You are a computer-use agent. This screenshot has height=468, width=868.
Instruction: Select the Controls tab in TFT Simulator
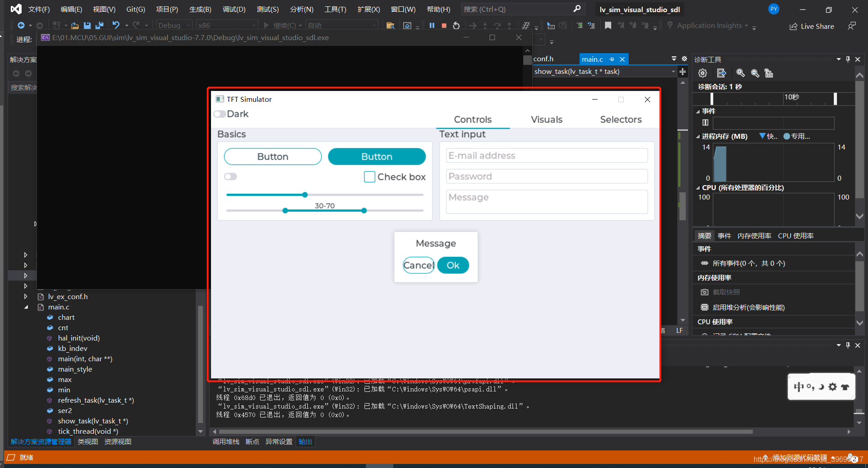(473, 119)
